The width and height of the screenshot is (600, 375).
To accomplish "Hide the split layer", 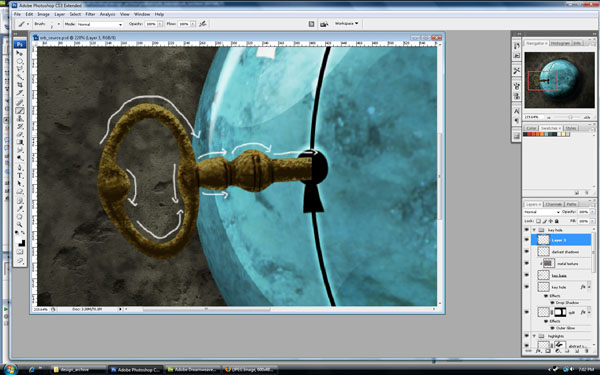I will [527, 312].
